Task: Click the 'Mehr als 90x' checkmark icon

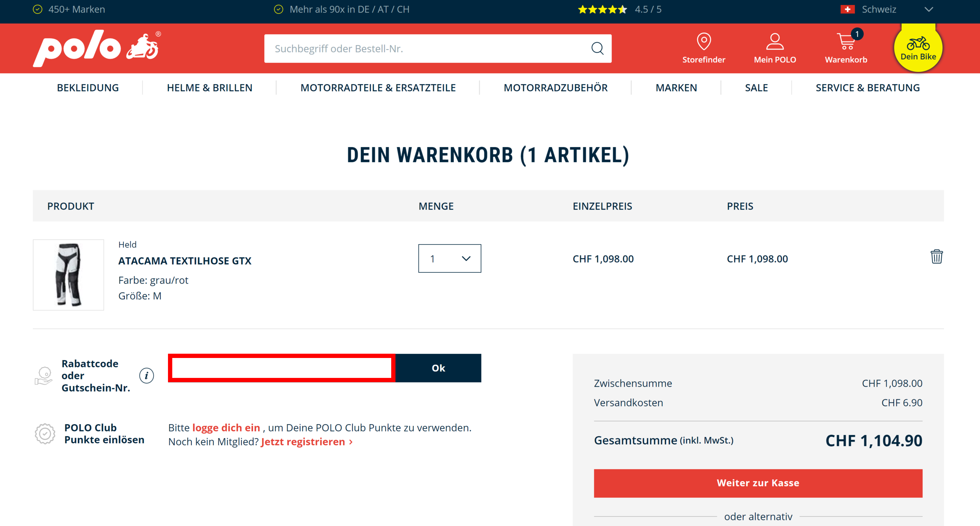Action: point(278,9)
